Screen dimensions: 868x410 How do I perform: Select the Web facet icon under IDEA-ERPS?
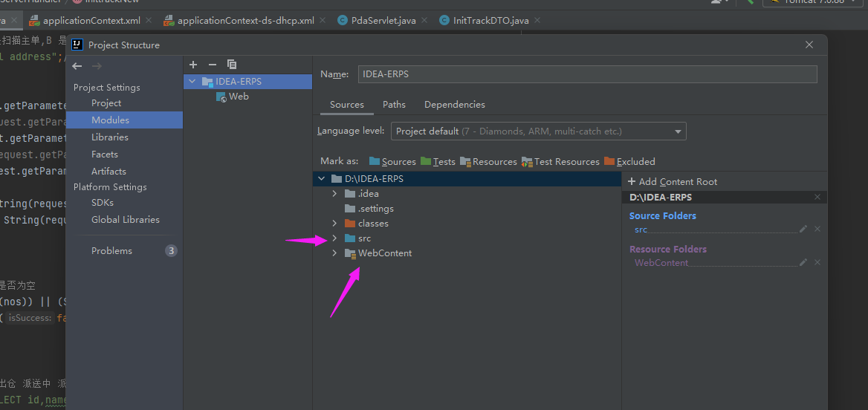221,97
